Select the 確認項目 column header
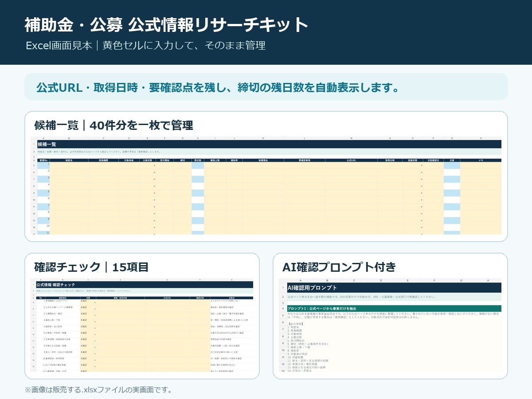Screen dimensions: 532x399 point(63,298)
